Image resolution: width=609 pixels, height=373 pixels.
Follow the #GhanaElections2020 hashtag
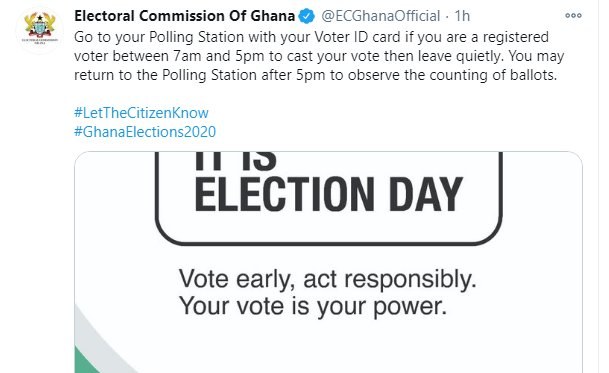pos(145,132)
